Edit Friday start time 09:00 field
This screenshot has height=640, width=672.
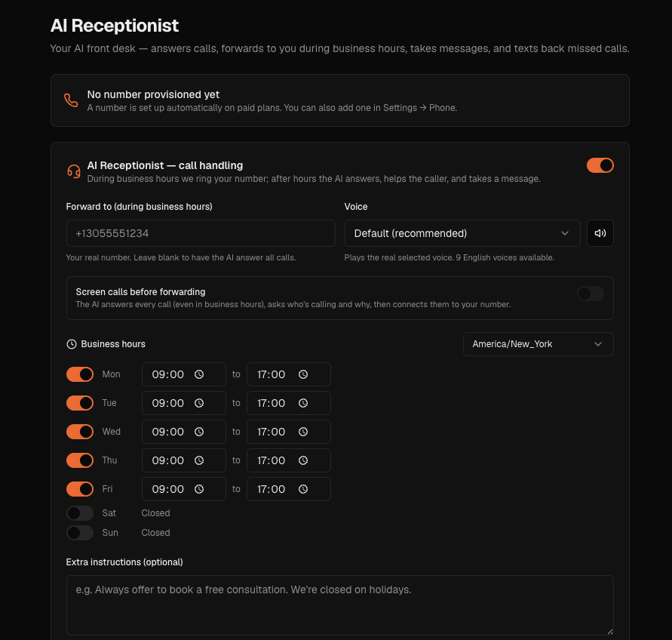click(184, 489)
